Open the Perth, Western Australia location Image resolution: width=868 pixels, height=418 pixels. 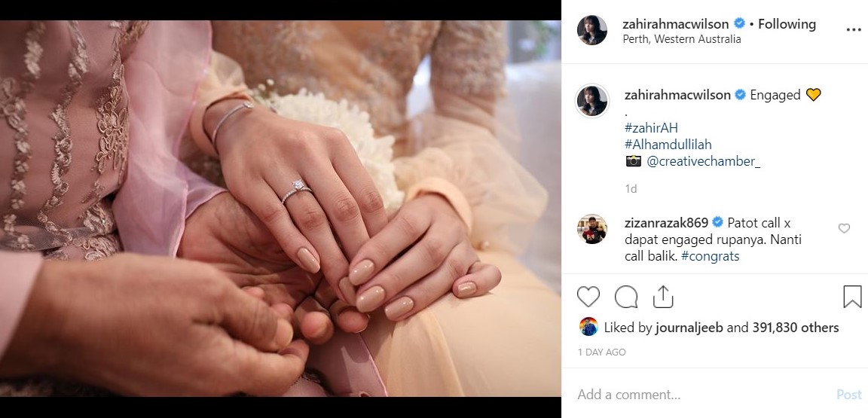[x=681, y=39]
